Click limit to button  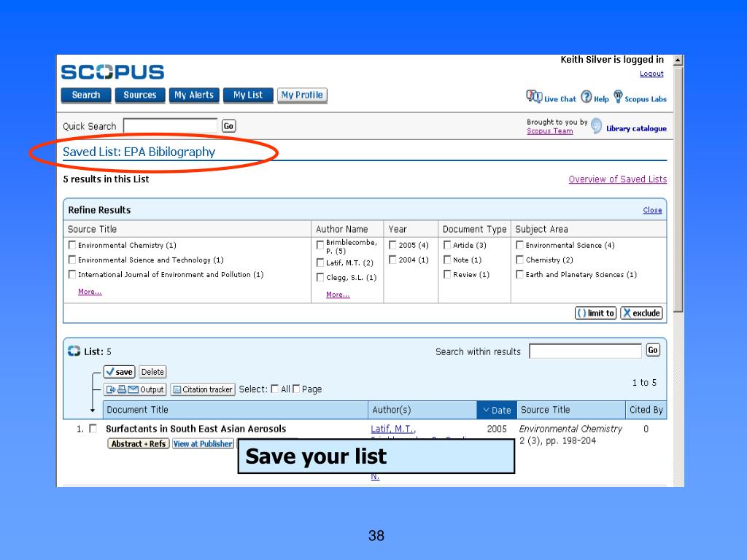coord(595,313)
